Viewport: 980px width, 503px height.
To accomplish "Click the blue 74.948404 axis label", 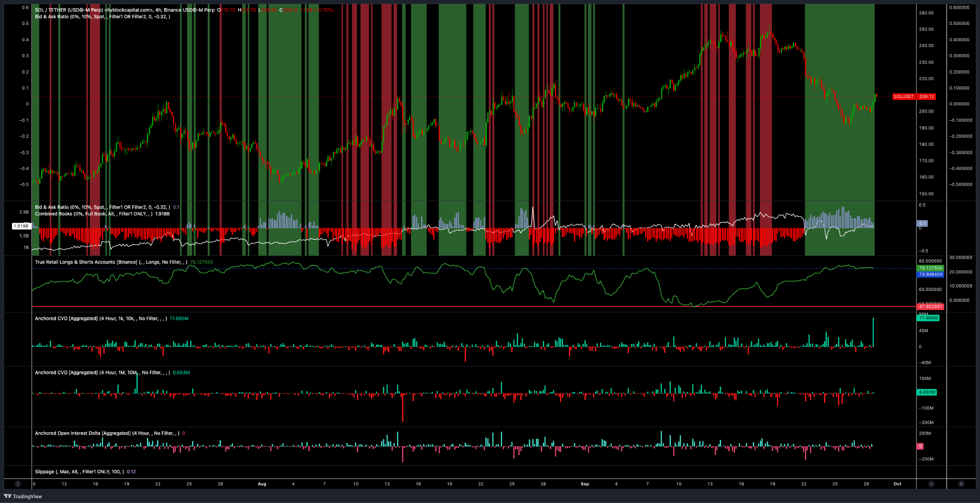I will tap(930, 274).
